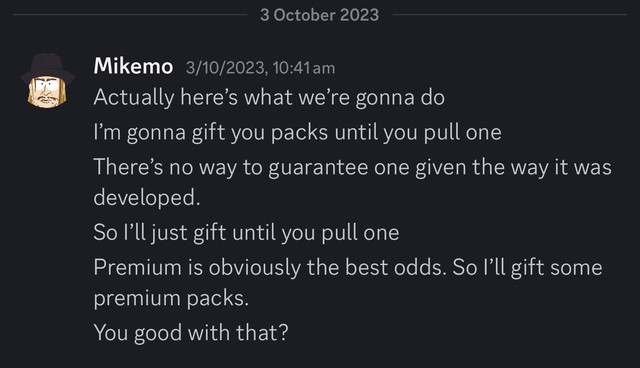Click line starting 'There's no way to guarantee'
Screen dimensions: 640x368
point(353,167)
